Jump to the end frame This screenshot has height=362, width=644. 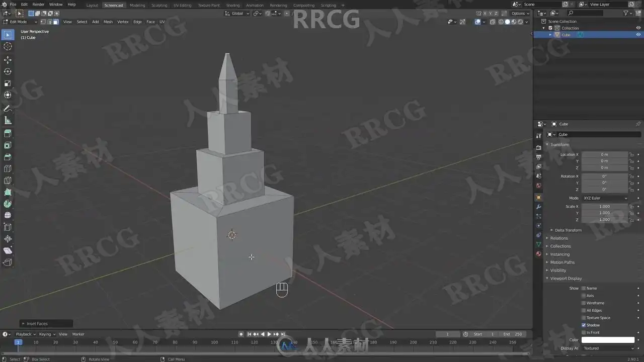click(x=283, y=334)
